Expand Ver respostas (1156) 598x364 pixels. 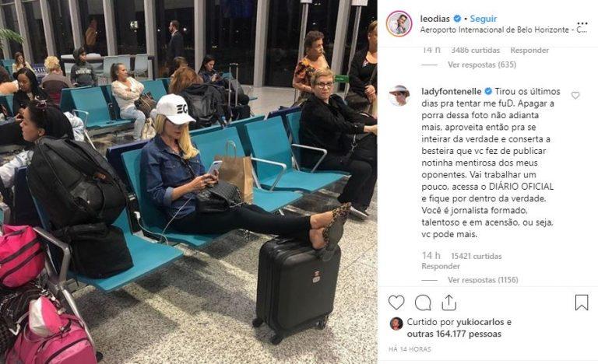tap(483, 280)
